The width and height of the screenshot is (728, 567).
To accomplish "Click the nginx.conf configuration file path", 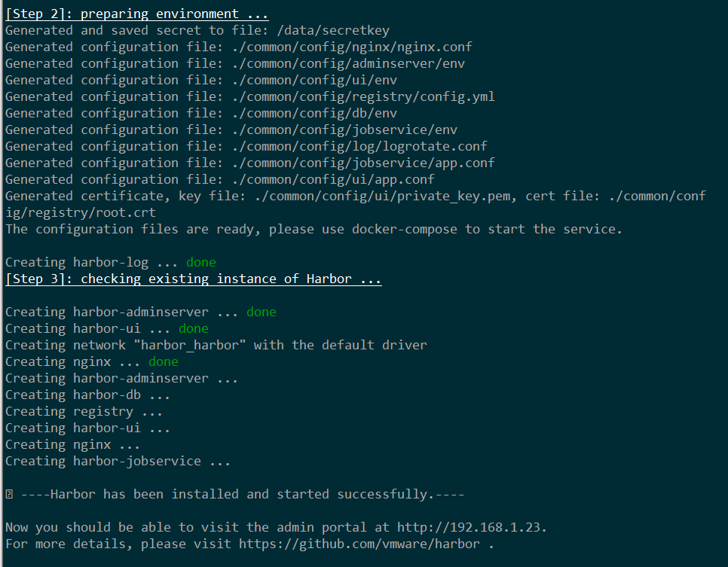I will [x=351, y=47].
